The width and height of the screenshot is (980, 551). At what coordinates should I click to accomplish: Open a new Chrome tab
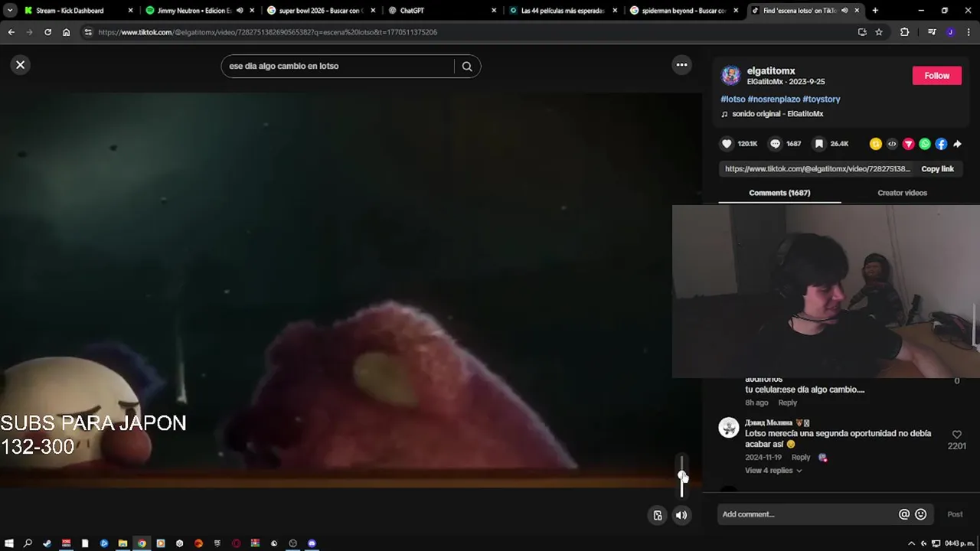[x=875, y=11]
